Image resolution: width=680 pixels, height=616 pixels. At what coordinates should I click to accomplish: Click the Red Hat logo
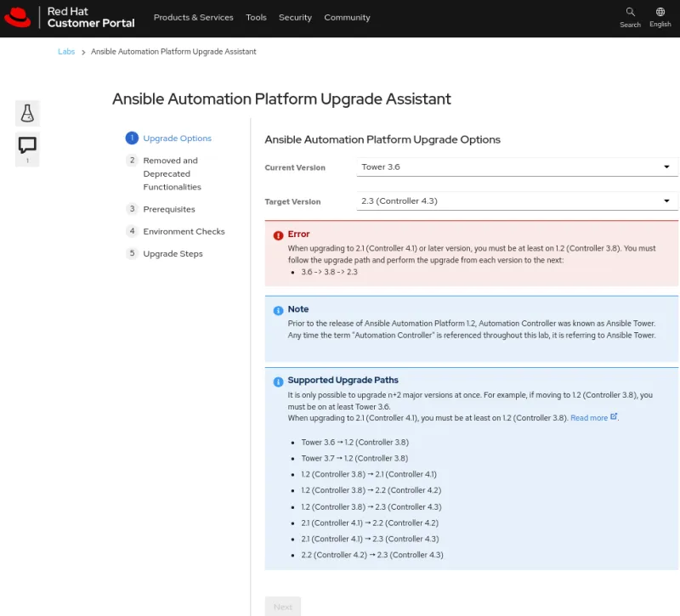click(19, 17)
